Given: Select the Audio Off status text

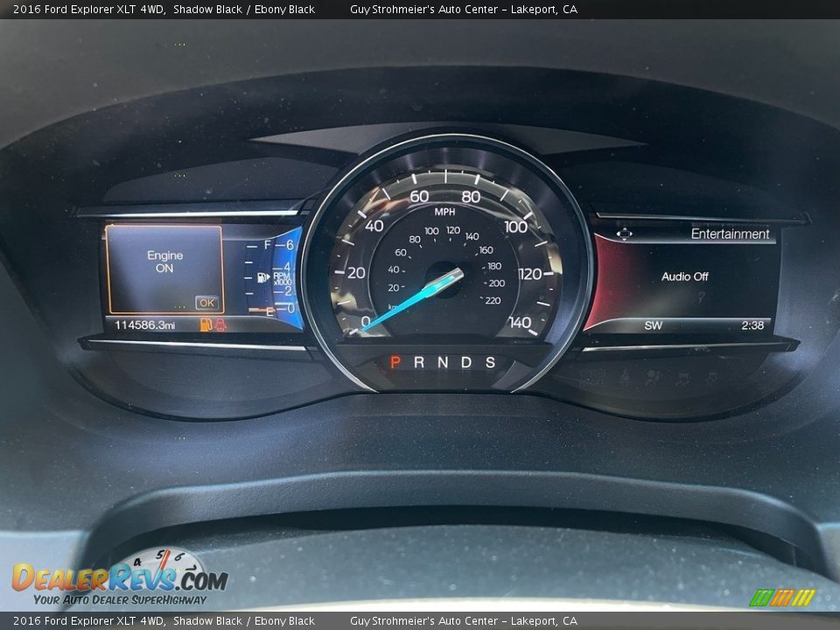Looking at the screenshot, I should point(684,276).
